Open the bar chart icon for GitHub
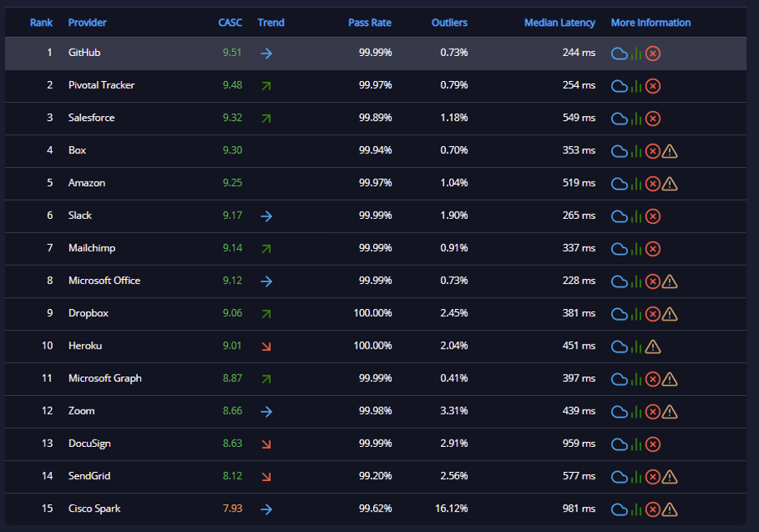759x532 pixels. pos(636,54)
